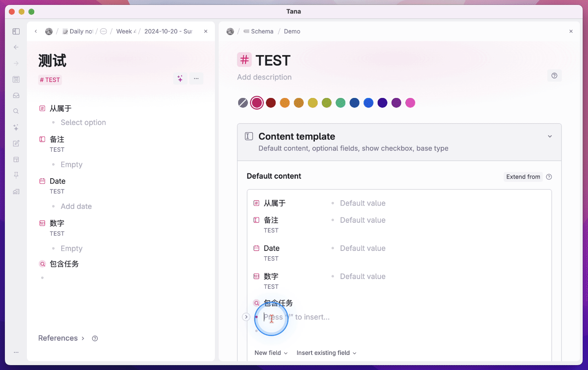Screen dimensions: 588x370
Task: Open the inbox icon in sidebar
Action: pos(16,95)
